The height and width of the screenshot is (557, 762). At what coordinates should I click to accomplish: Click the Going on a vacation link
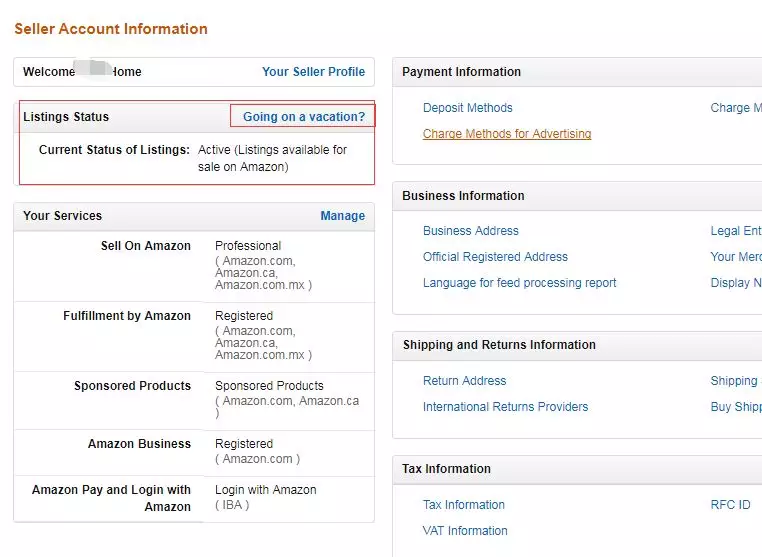[303, 117]
